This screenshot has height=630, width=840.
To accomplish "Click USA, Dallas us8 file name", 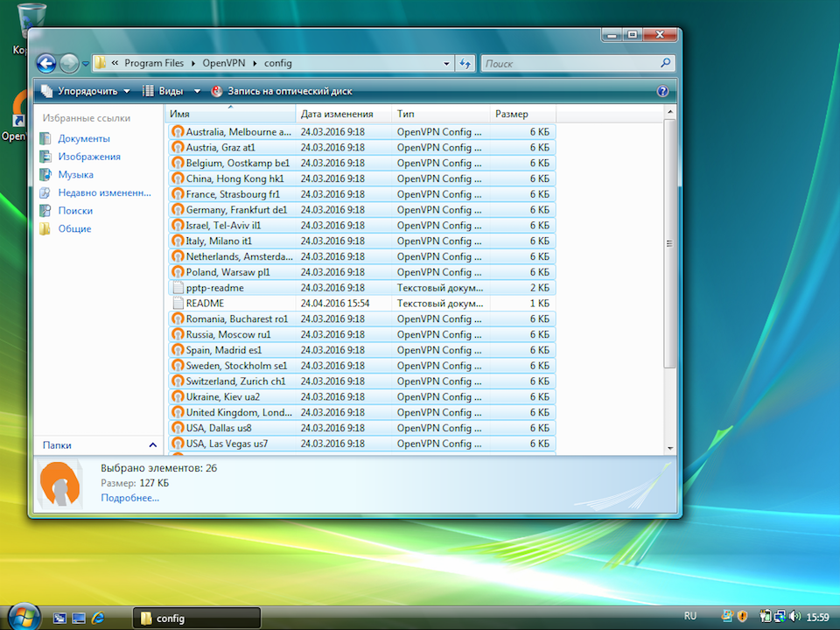I will tap(219, 428).
